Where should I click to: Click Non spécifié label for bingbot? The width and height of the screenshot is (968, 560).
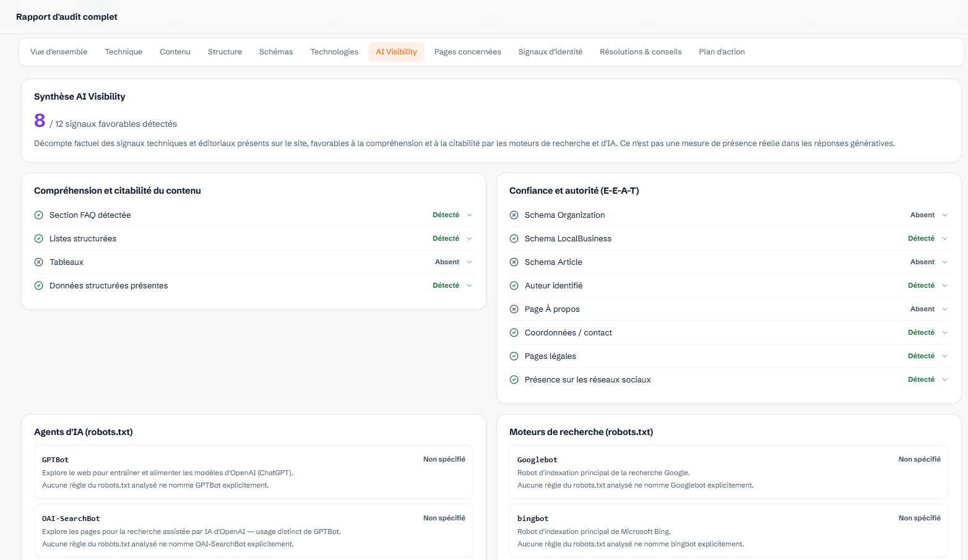click(920, 518)
